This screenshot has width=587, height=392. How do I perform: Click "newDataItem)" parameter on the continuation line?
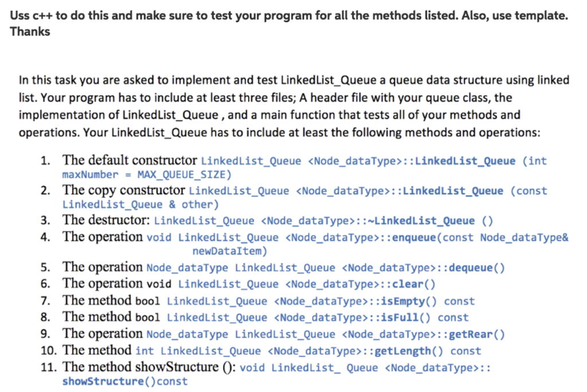click(x=230, y=251)
